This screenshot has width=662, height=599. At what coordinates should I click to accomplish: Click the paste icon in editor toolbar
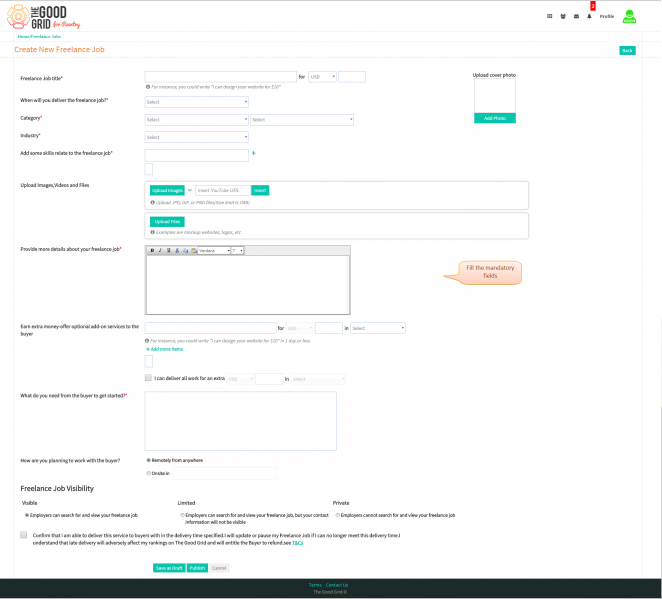tap(193, 250)
